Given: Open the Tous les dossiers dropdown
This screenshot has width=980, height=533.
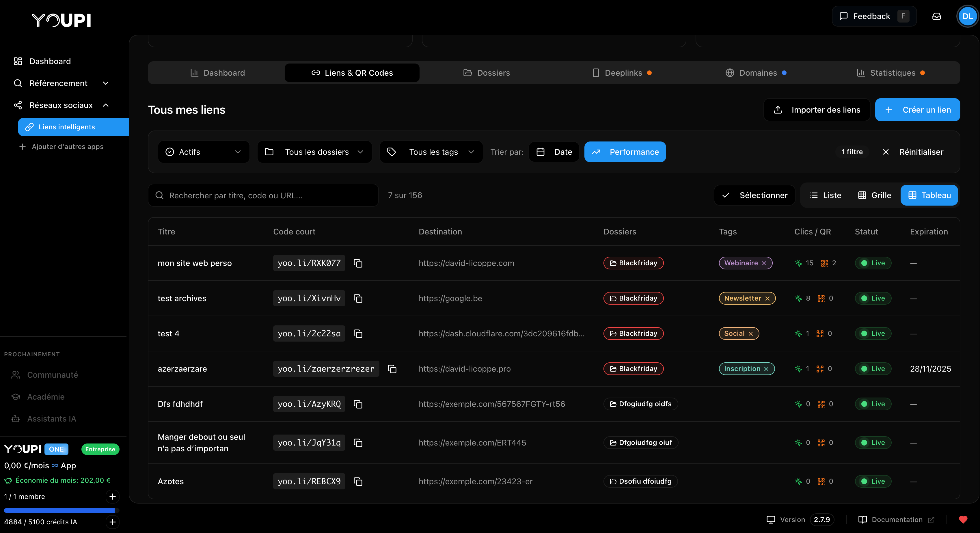Looking at the screenshot, I should [x=314, y=152].
